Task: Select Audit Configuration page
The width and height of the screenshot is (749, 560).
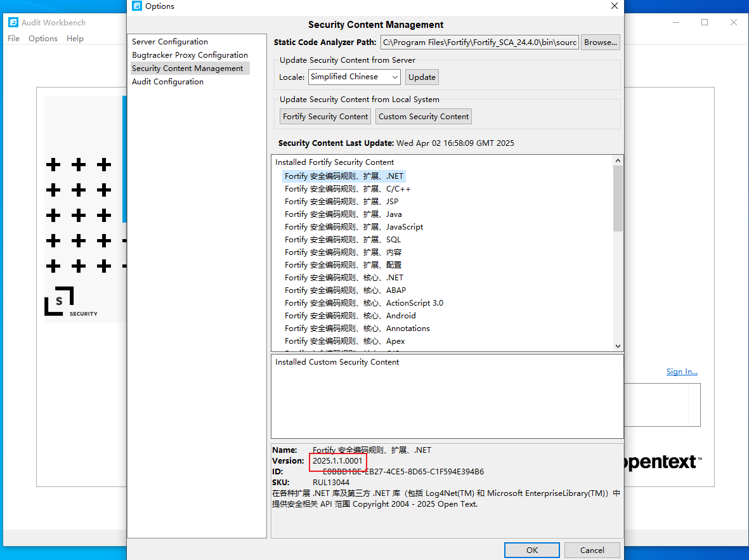Action: click(x=167, y=82)
